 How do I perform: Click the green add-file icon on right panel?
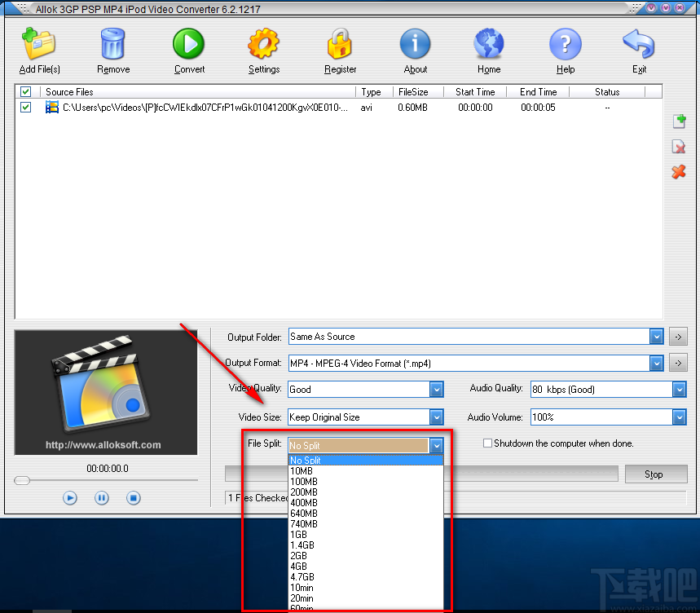click(679, 121)
